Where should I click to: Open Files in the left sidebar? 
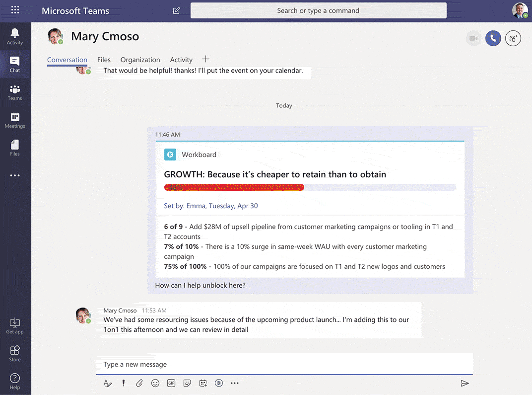(15, 148)
